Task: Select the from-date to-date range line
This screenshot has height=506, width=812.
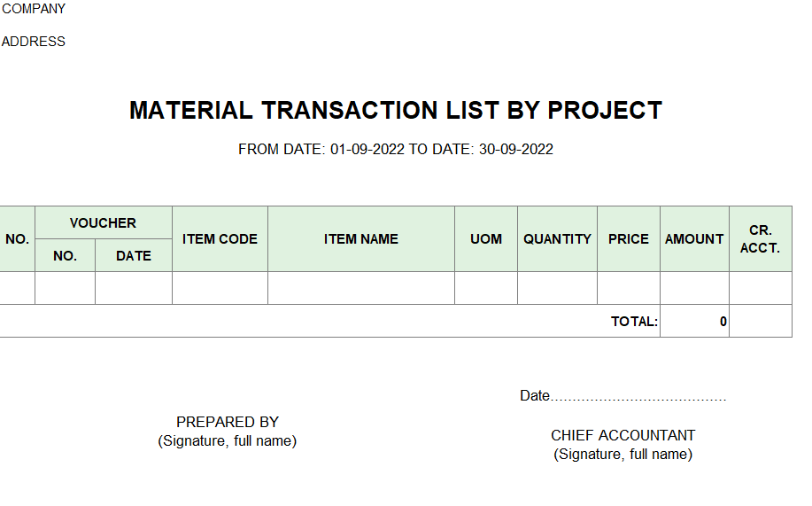Action: [x=396, y=149]
